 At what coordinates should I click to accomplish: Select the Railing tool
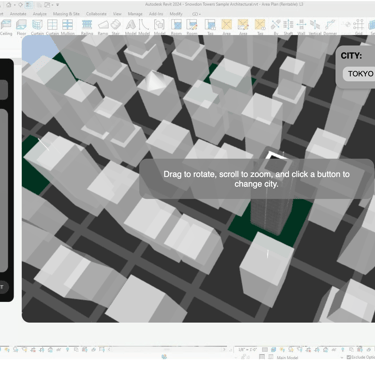tap(87, 27)
